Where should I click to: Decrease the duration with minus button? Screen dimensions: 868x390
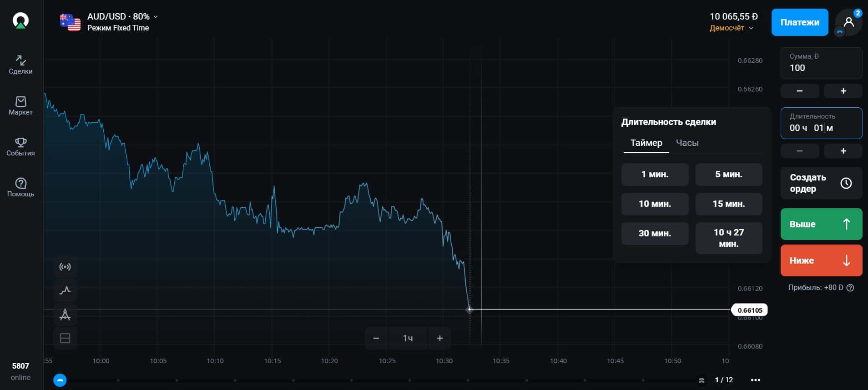[x=800, y=151]
